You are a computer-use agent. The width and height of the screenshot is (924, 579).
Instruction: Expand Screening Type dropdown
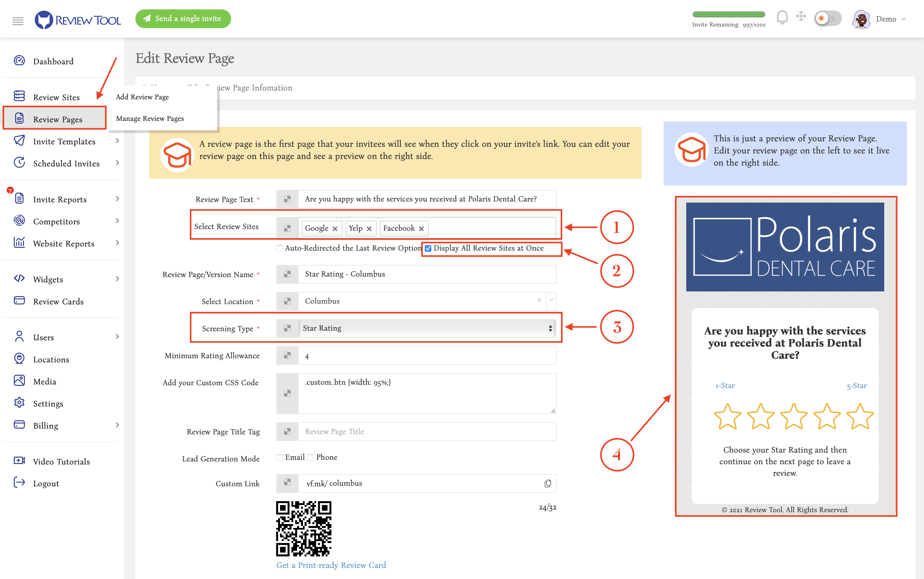tap(550, 328)
